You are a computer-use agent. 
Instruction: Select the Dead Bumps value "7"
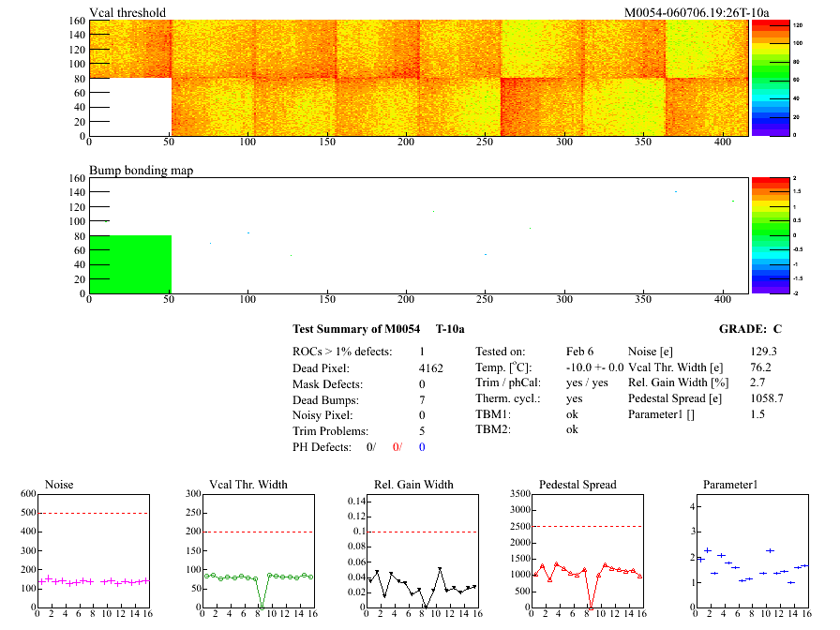pyautogui.click(x=422, y=400)
